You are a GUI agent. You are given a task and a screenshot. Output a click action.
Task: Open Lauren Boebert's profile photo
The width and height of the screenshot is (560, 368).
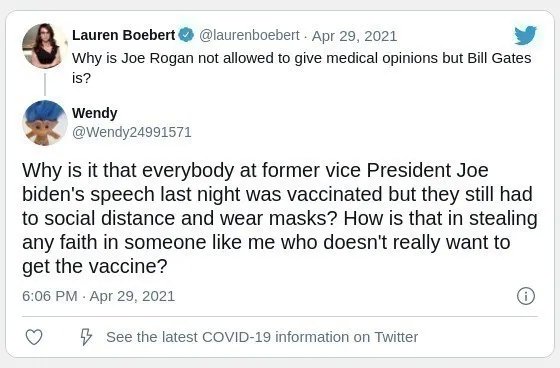point(45,46)
